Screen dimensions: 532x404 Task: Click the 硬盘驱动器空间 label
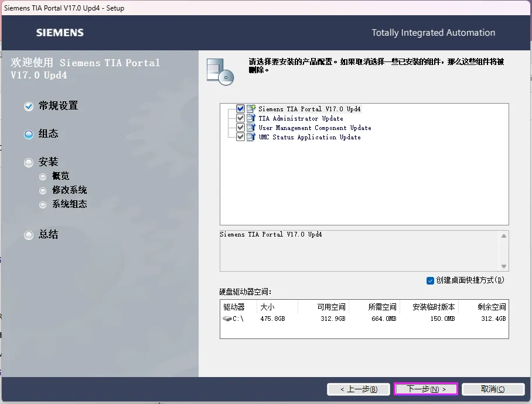[x=245, y=292]
